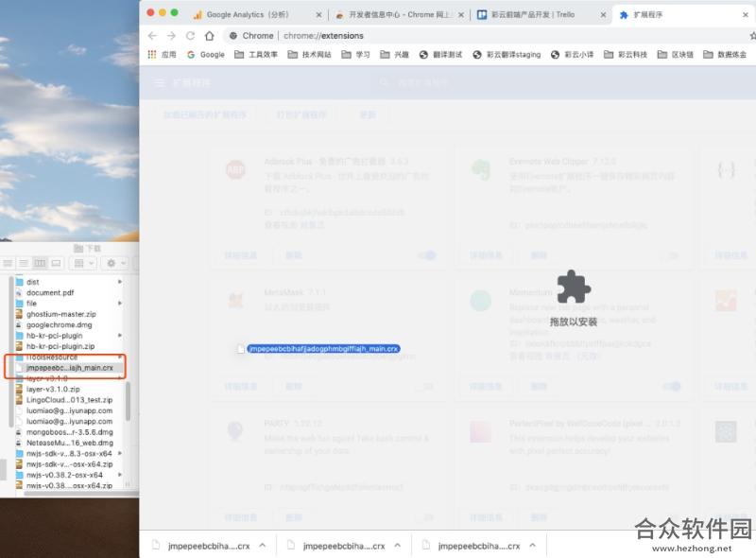Expand the file folder arrow in Finder

[120, 304]
